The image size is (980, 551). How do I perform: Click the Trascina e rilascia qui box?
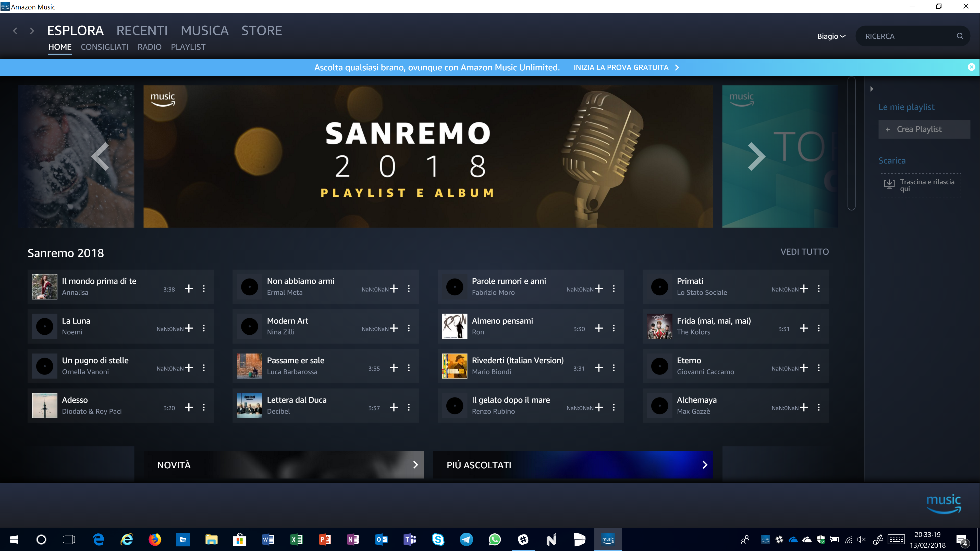(920, 185)
